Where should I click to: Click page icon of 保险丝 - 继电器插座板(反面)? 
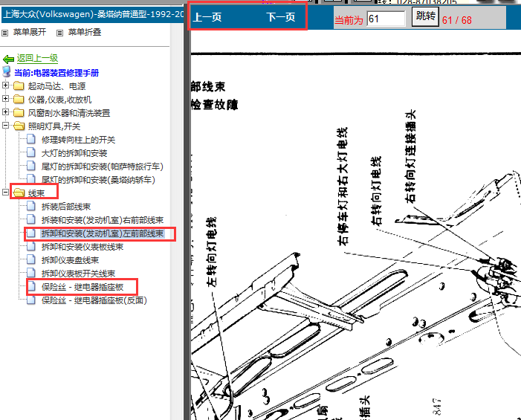[31, 300]
